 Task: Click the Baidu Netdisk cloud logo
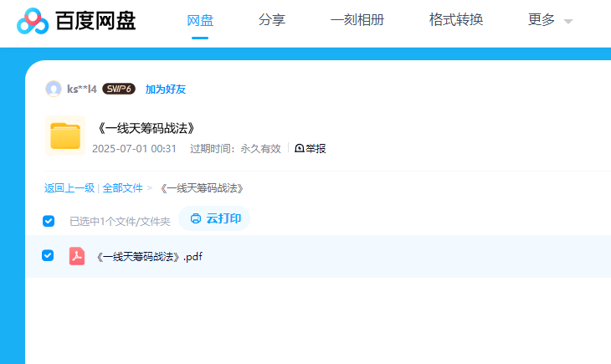pyautogui.click(x=33, y=21)
